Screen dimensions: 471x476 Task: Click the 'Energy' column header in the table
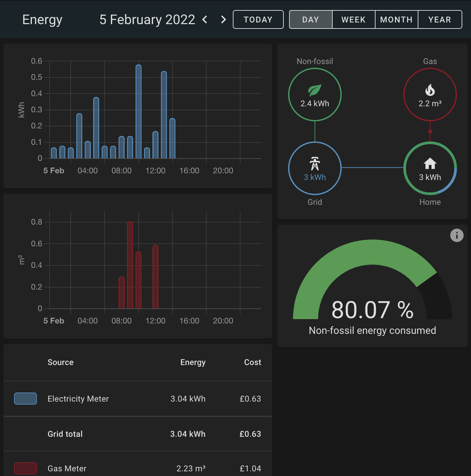(193, 362)
